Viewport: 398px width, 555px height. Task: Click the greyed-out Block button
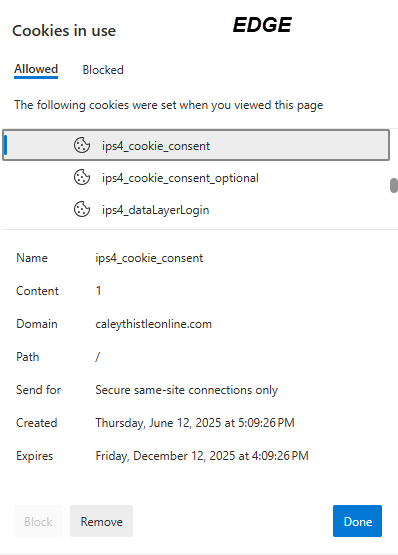(x=38, y=521)
